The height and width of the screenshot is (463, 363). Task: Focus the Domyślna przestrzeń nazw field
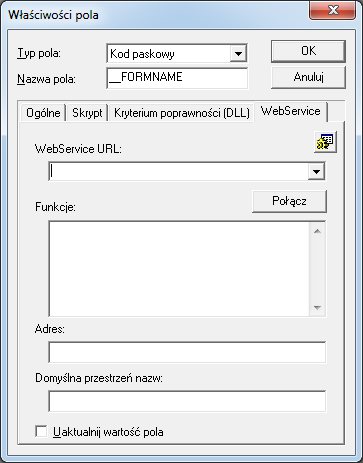click(187, 401)
